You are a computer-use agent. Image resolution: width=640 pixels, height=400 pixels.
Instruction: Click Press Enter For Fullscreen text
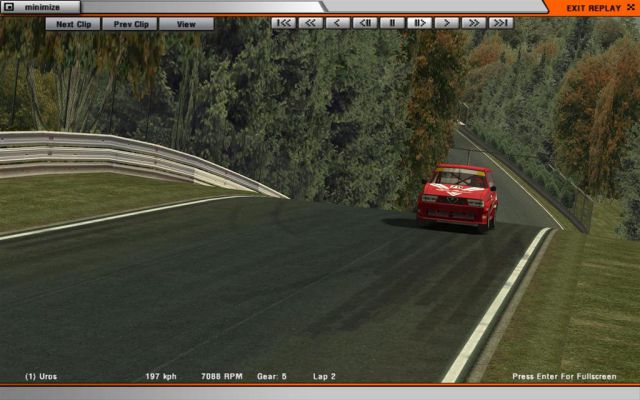coord(564,376)
